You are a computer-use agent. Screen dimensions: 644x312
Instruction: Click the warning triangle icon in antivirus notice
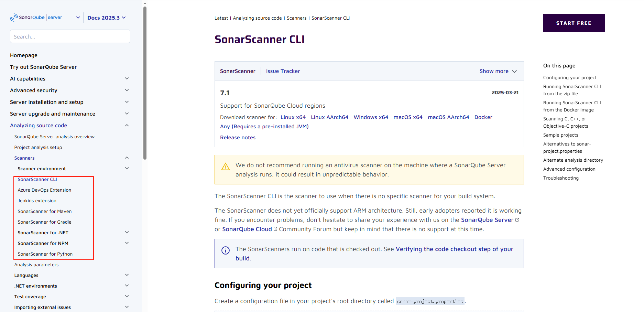click(x=226, y=167)
